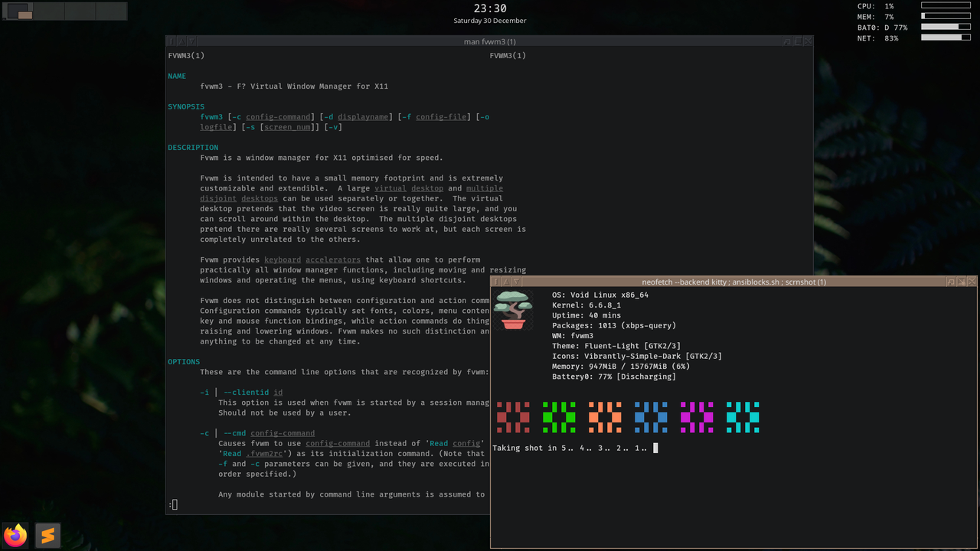980x551 pixels.
Task: Click the orange ANSI color block
Action: click(605, 417)
